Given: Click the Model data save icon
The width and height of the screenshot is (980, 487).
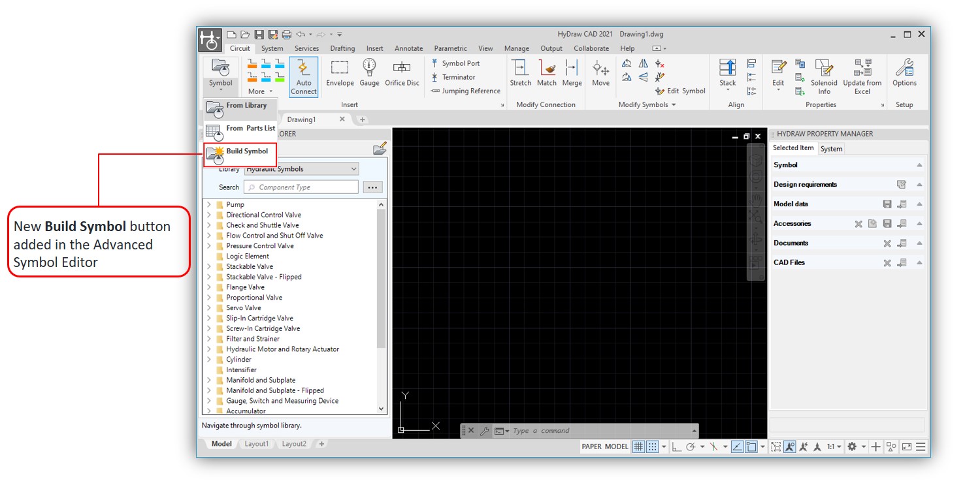Looking at the screenshot, I should coord(887,204).
